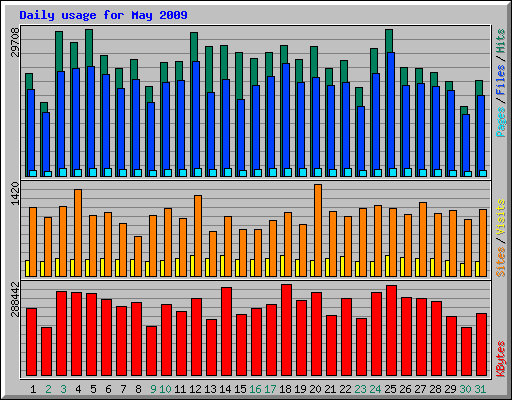Click day 16 on the x-axis
Image resolution: width=512 pixels, height=400 pixels.
255,389
